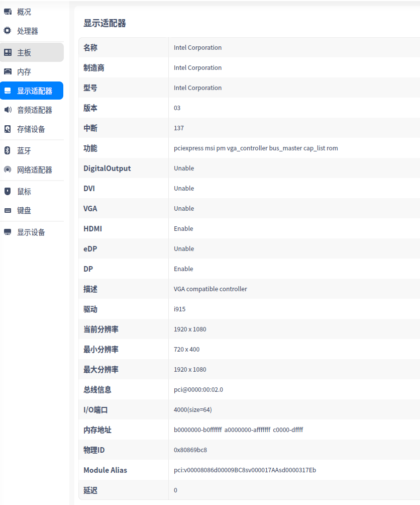420x505 pixels.
Task: Click the 内存地址 row label
Action: 97,430
